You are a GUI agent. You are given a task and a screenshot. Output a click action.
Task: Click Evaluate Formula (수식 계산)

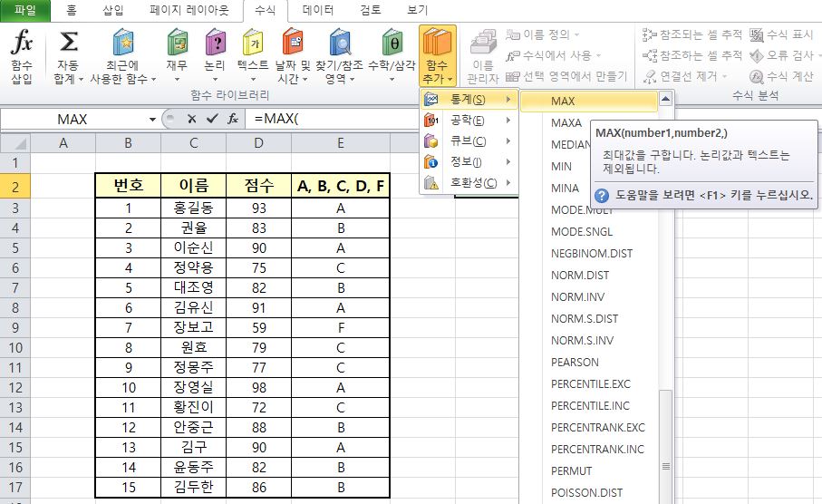[781, 76]
